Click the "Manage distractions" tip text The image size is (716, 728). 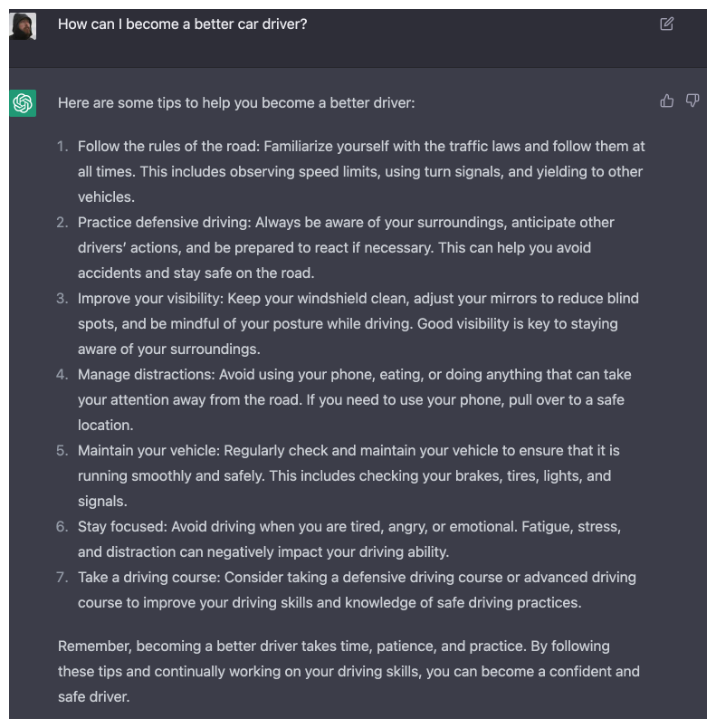[x=354, y=399]
